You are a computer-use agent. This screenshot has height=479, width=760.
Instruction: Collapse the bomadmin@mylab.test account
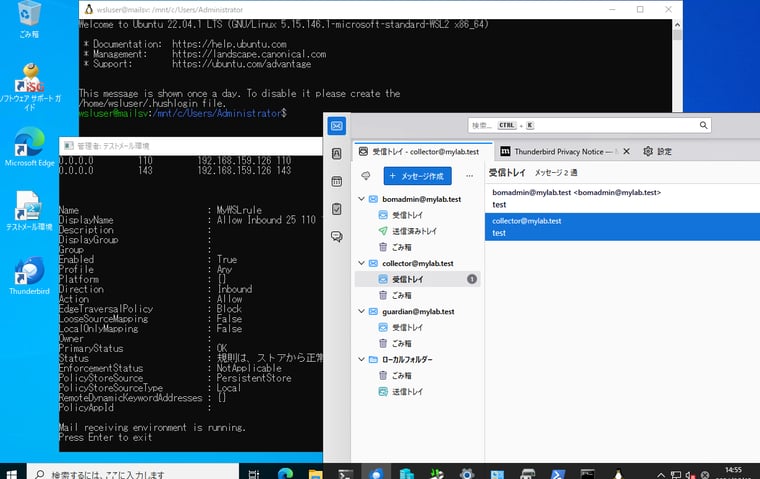pos(361,199)
